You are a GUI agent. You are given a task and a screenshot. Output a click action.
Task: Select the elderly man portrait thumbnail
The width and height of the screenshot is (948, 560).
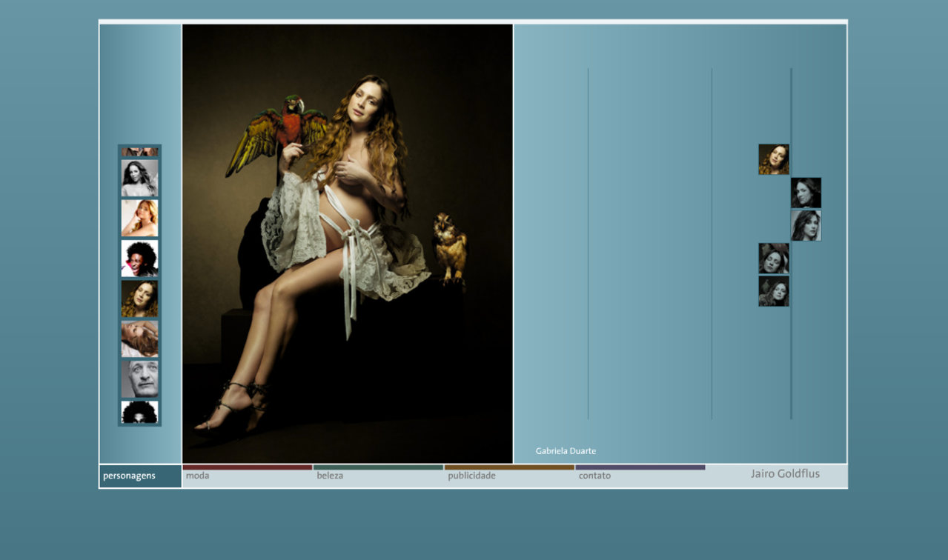139,379
